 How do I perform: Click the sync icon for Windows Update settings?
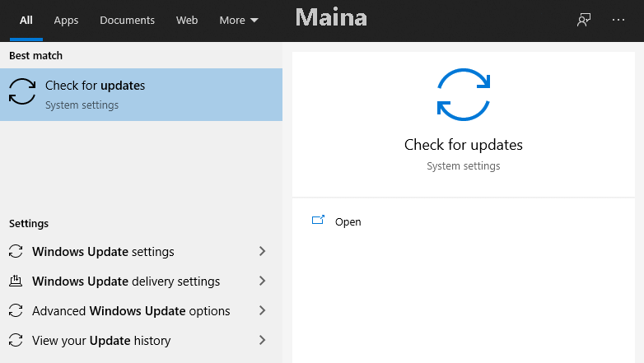[16, 251]
